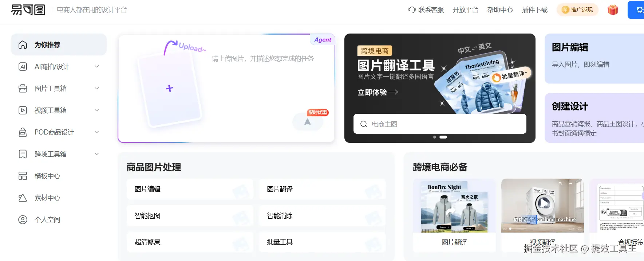
Task: Click the 电商主图 search field
Action: tap(440, 124)
